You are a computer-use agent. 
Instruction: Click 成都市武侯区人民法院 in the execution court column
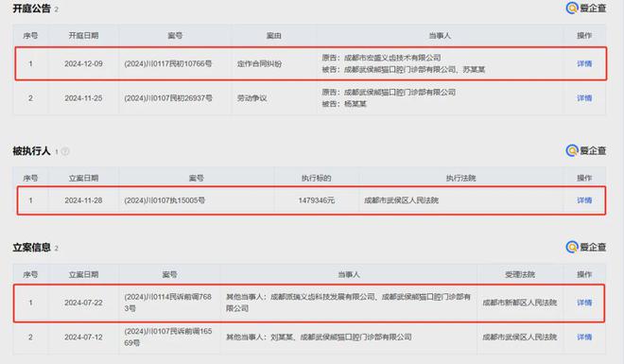401,200
